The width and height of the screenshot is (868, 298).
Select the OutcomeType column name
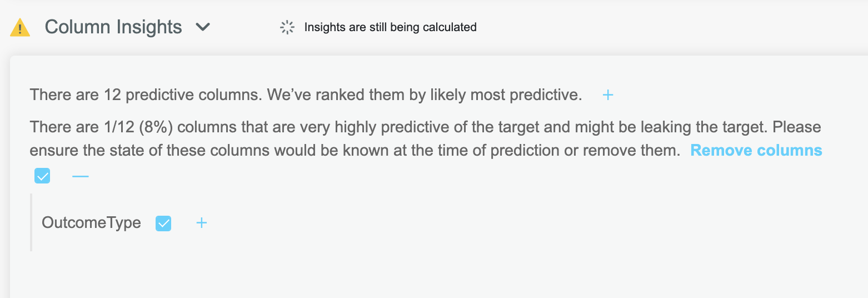tap(91, 223)
